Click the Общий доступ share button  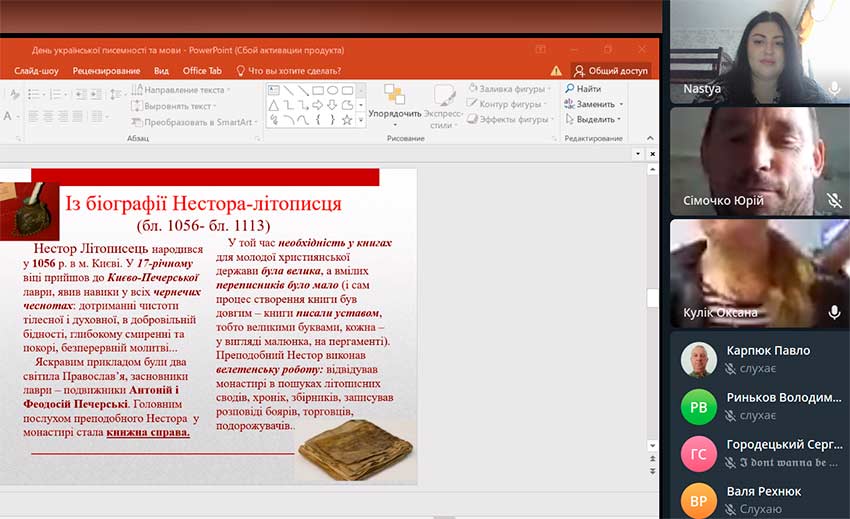pyautogui.click(x=610, y=71)
